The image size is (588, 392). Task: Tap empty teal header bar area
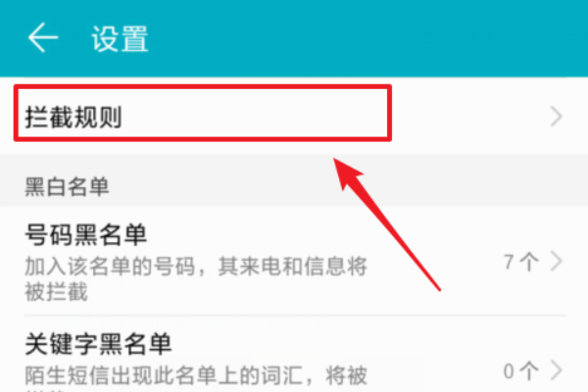367,37
